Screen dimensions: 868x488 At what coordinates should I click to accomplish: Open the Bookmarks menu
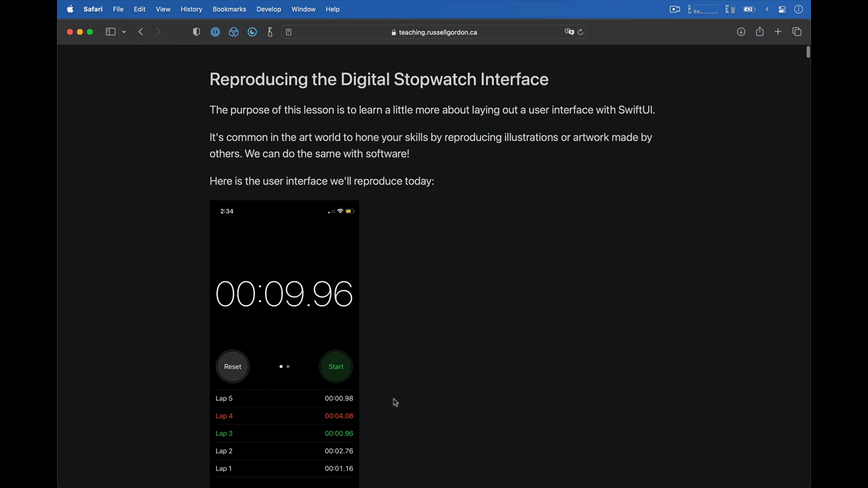pyautogui.click(x=229, y=9)
